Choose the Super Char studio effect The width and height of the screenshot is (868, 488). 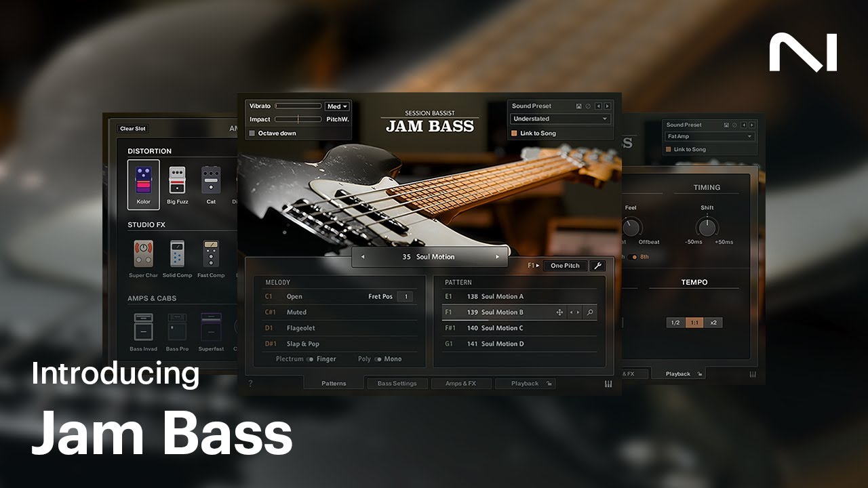coord(143,258)
